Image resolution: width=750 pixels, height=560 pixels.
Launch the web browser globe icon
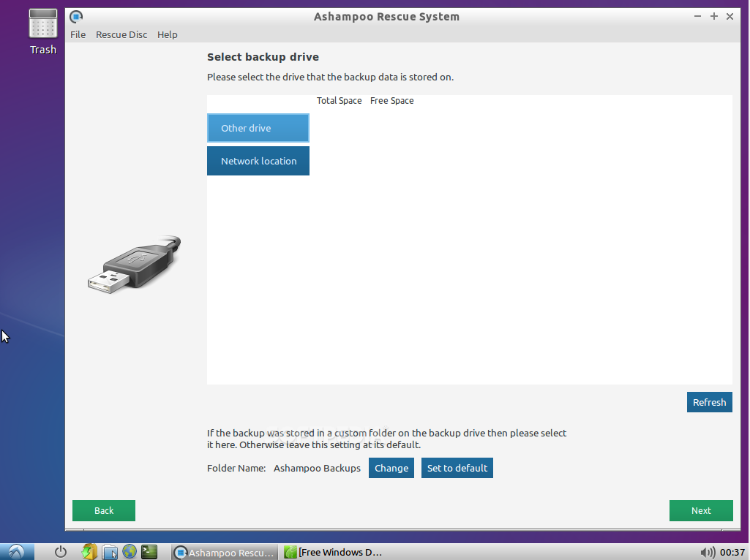(x=129, y=552)
